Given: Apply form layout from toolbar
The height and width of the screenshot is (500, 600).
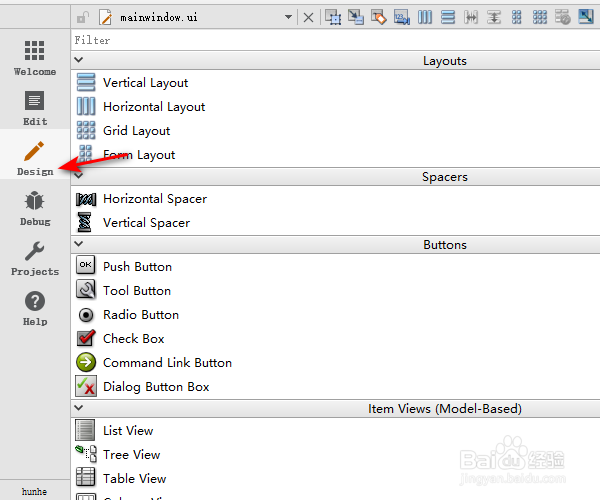Looking at the screenshot, I should tap(517, 18).
